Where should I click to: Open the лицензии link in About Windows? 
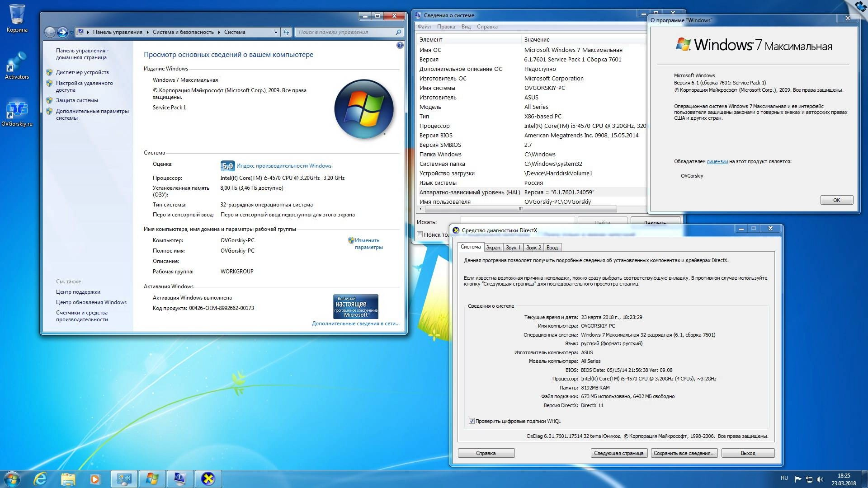click(717, 160)
